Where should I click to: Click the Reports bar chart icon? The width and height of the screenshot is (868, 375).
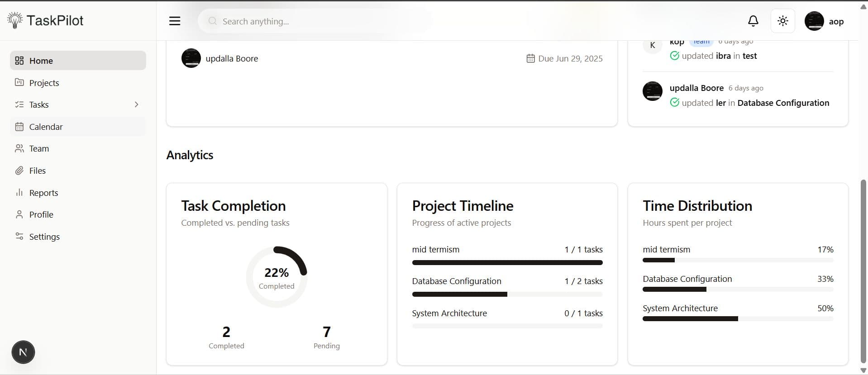coord(19,193)
